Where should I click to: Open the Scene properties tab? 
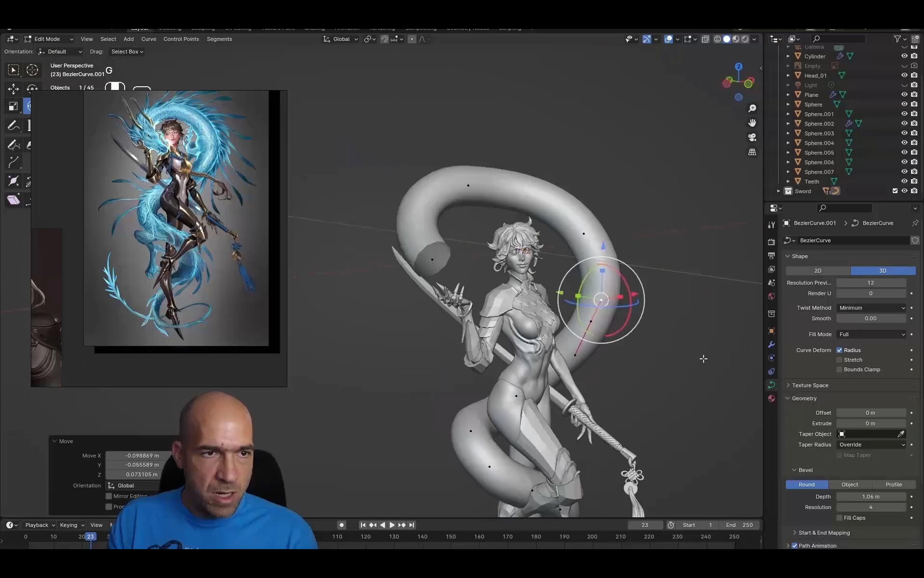[771, 283]
